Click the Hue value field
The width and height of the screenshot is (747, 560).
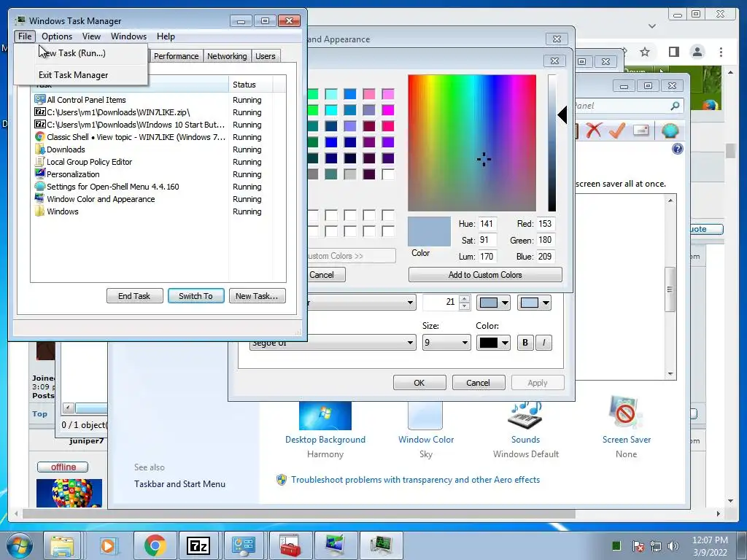(487, 224)
